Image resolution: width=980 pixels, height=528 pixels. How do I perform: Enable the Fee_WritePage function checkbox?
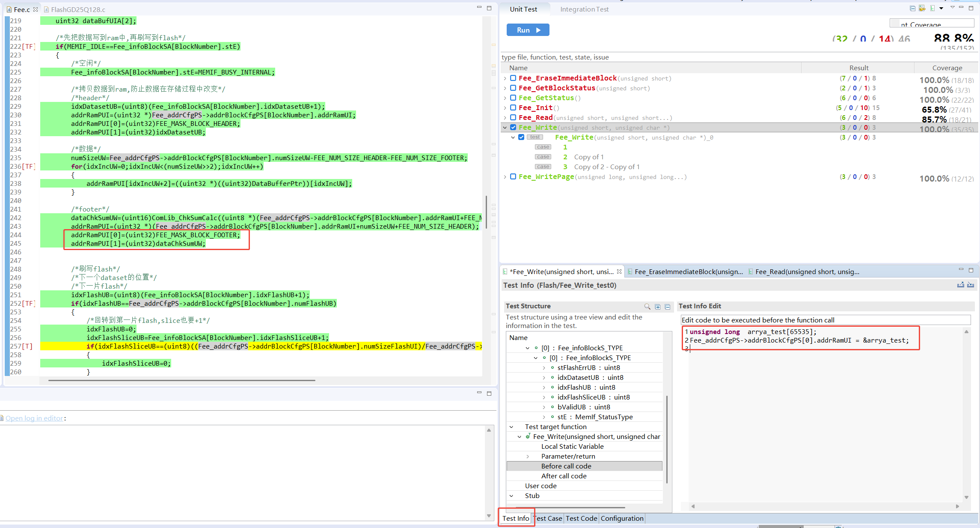coord(513,176)
